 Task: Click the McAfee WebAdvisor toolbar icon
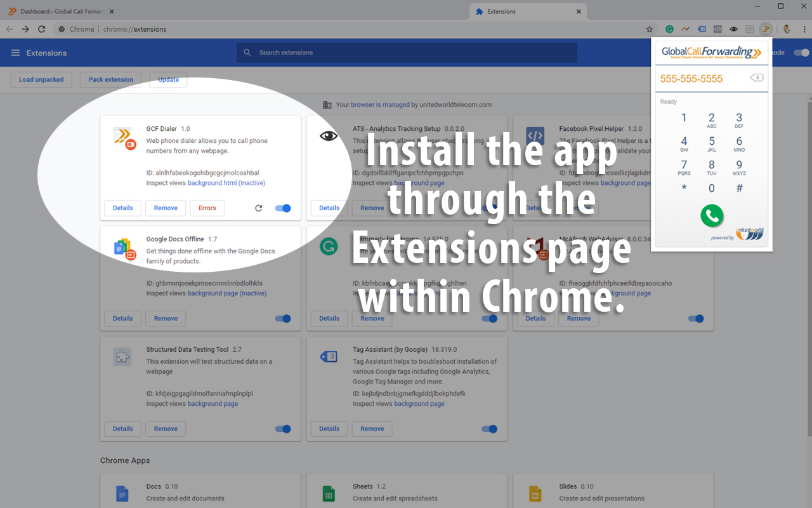coord(750,29)
